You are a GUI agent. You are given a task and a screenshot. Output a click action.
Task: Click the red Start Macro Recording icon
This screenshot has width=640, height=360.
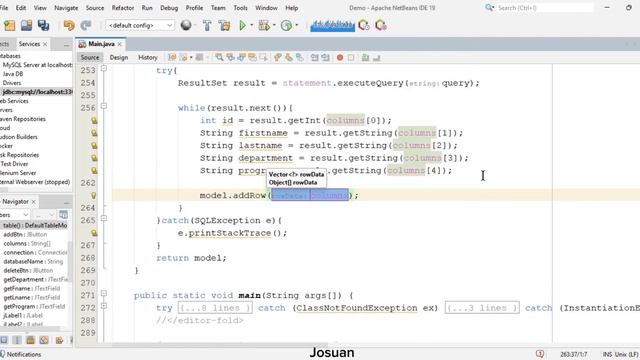(340, 58)
